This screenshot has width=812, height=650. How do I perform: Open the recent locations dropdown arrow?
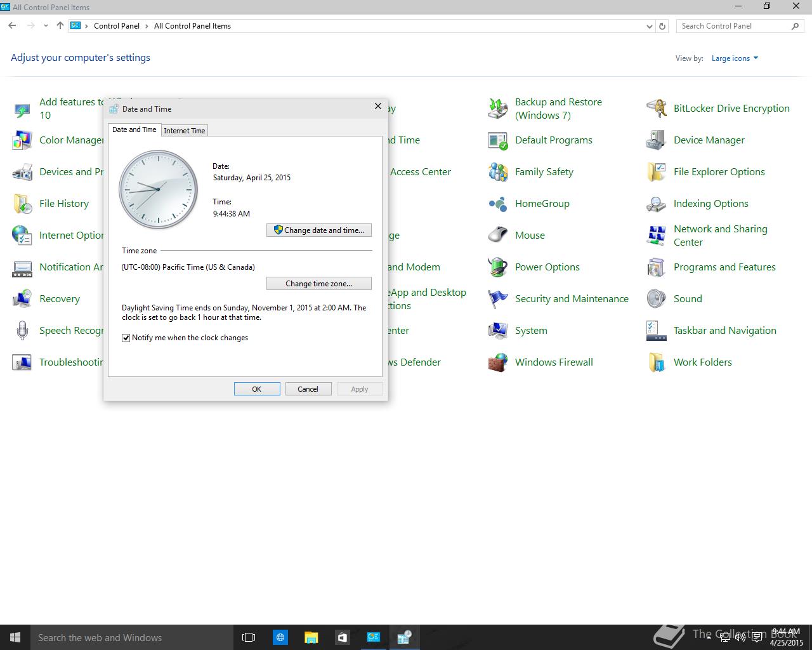tap(46, 26)
